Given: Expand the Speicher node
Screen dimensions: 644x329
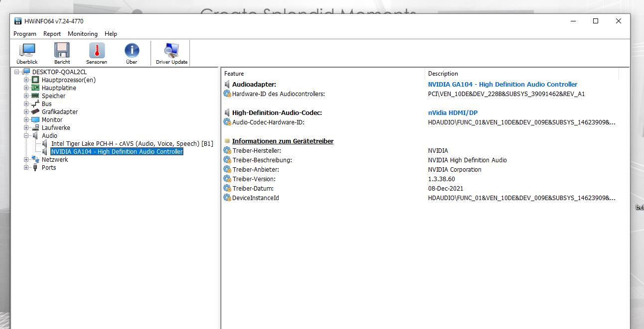Looking at the screenshot, I should 26,96.
